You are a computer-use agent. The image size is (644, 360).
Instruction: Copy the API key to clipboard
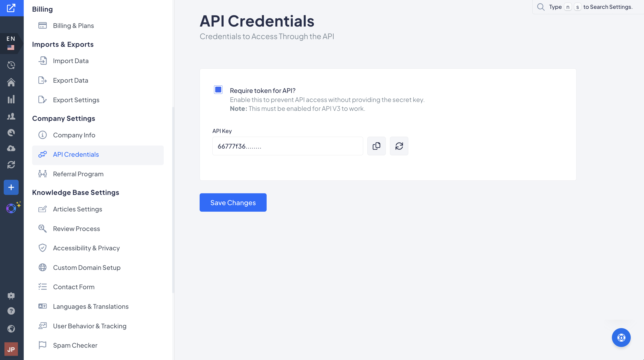376,146
